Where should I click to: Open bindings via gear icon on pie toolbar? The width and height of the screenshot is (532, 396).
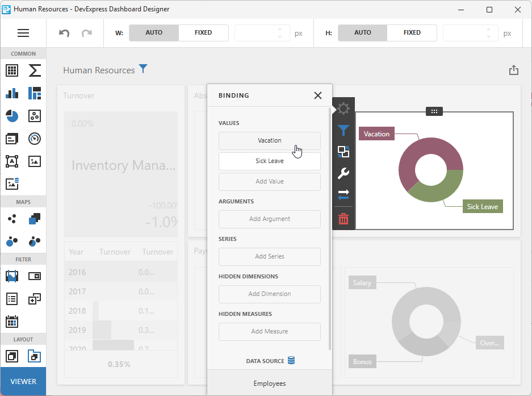[343, 108]
